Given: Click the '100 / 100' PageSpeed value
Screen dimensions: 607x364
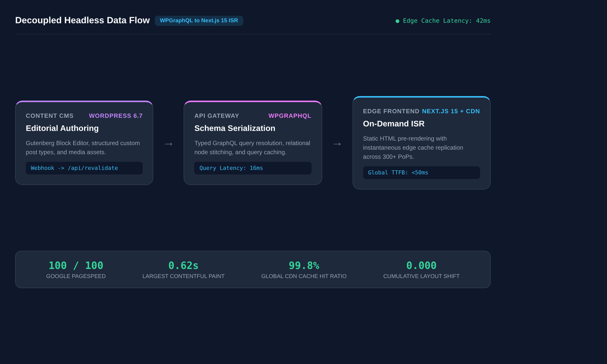Looking at the screenshot, I should (76, 265).
